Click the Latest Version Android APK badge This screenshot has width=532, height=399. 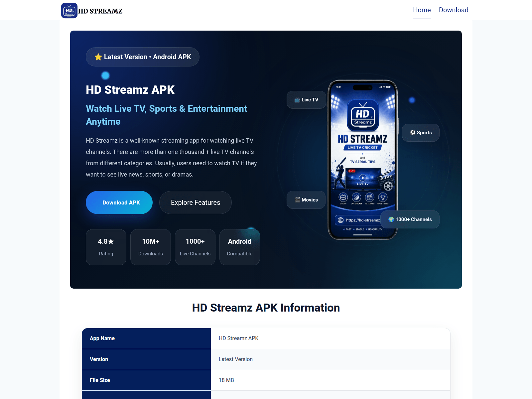[x=143, y=57]
